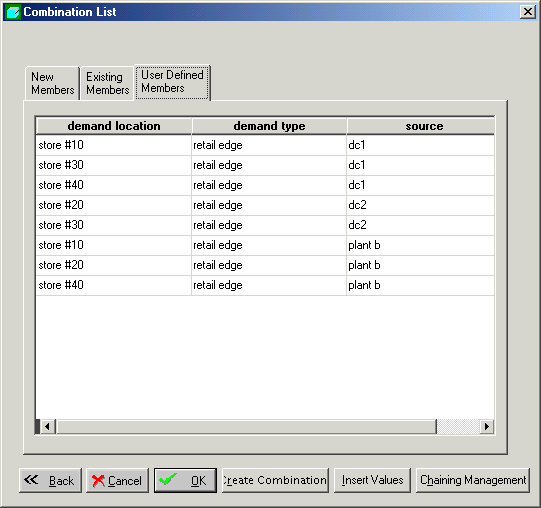Screen dimensions: 541x508
Task: Switch to the Existing Members tab
Action: point(107,83)
